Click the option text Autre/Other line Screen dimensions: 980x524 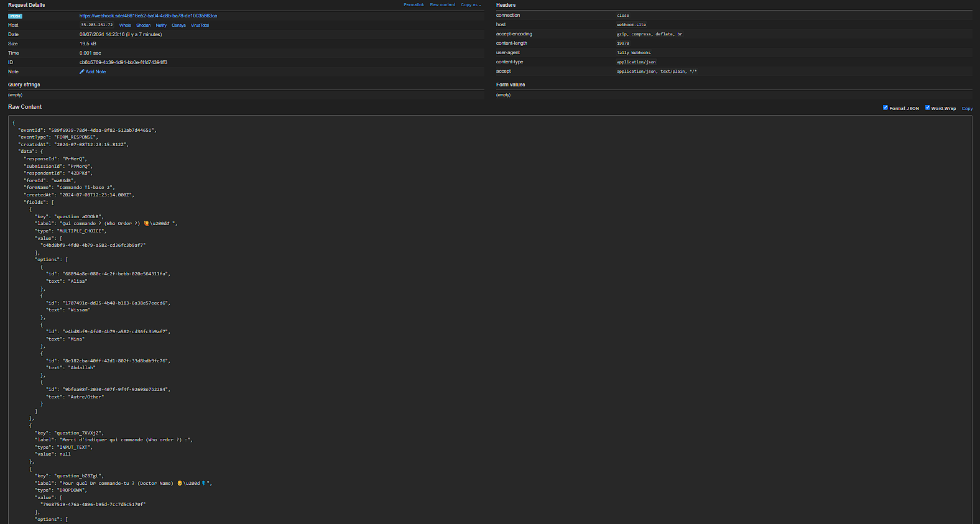click(75, 397)
